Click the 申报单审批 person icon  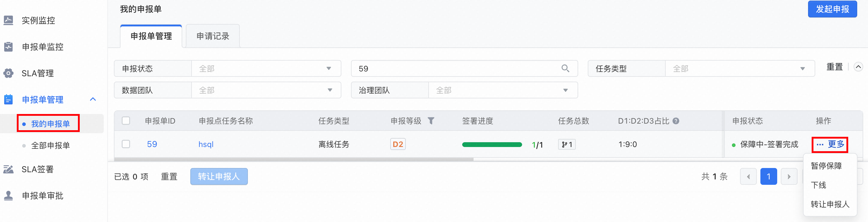click(8, 196)
